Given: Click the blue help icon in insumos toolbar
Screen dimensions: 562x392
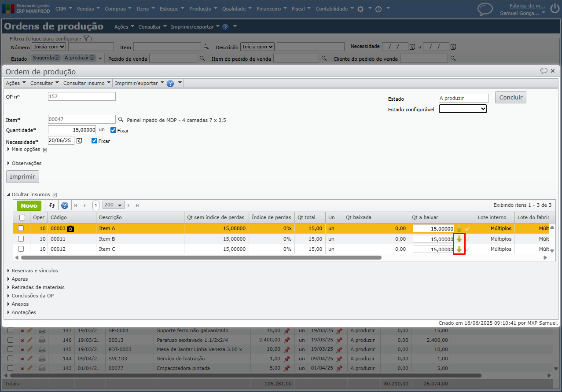Looking at the screenshot, I should (x=65, y=205).
